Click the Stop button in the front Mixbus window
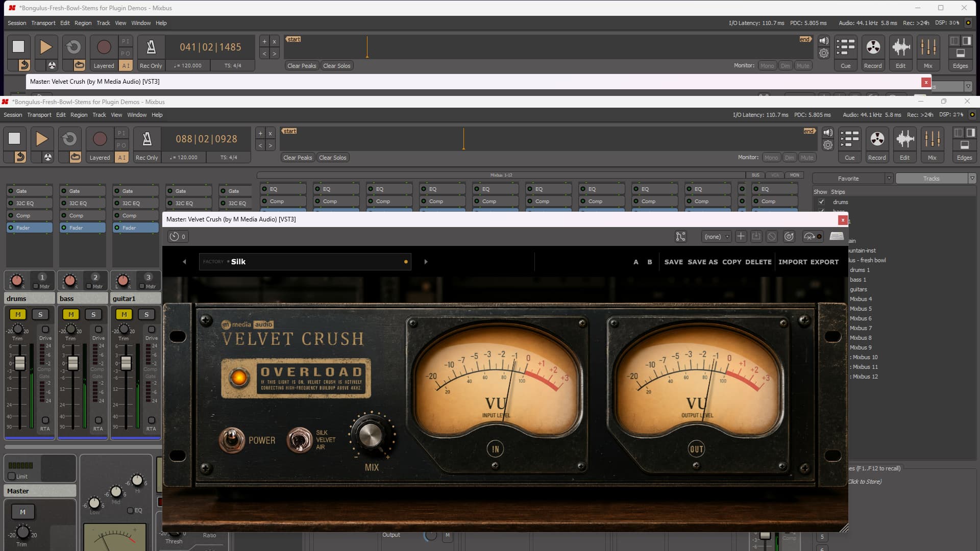Viewport: 980px width, 551px height. tap(14, 139)
